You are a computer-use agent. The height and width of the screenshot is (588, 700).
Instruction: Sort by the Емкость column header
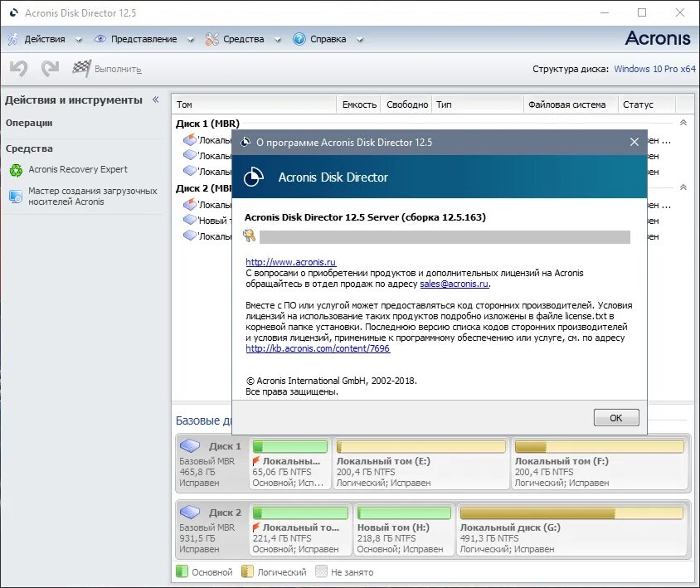point(358,104)
